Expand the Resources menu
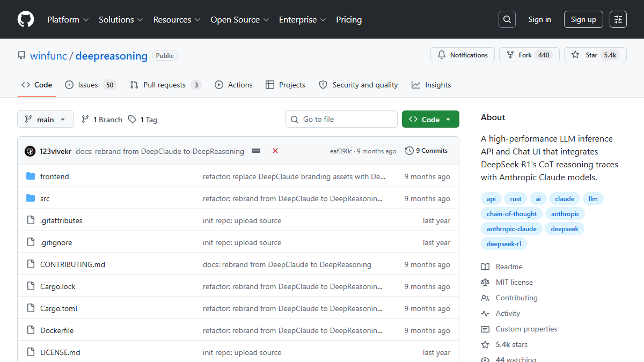 [x=177, y=19]
